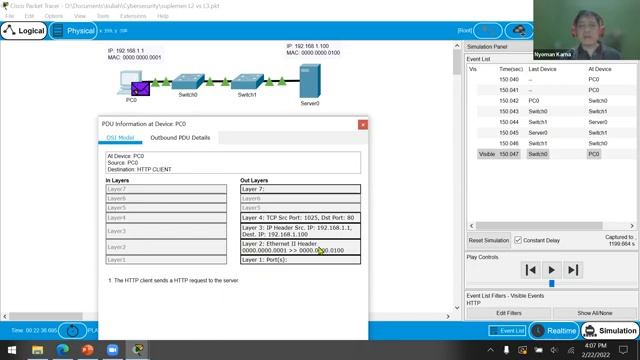Click workspace scroll-down arrow

click(x=457, y=308)
